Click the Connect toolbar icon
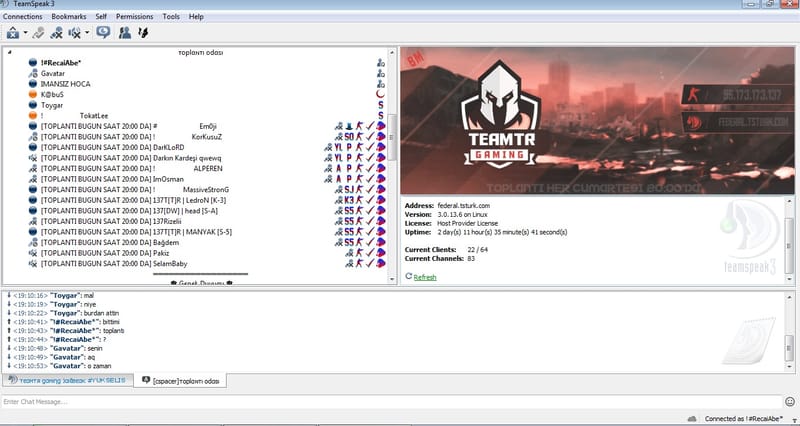The image size is (800, 426). coord(13,33)
